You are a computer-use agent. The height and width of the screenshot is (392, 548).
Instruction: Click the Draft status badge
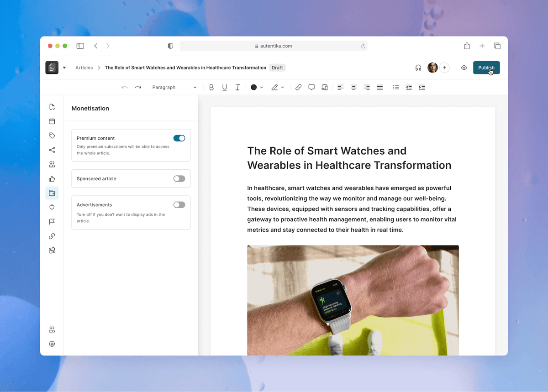[277, 68]
